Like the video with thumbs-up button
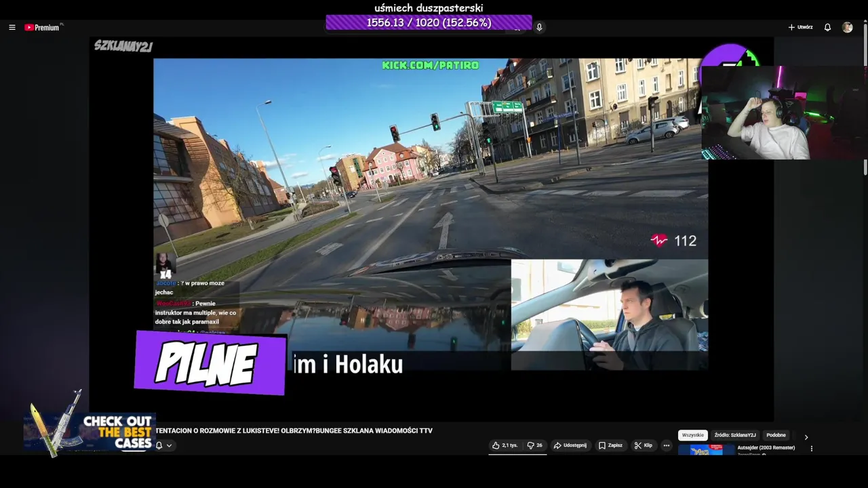The image size is (868, 488). [x=505, y=445]
